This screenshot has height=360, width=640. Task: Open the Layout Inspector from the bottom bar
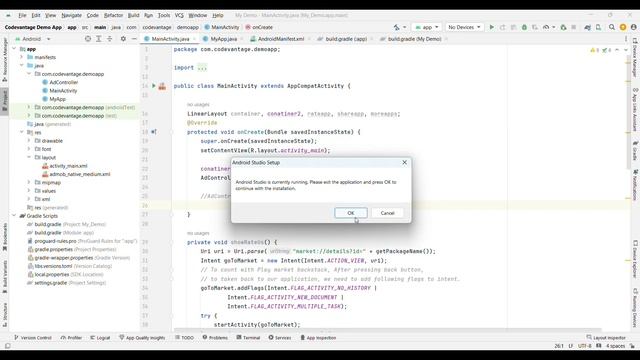(606, 338)
